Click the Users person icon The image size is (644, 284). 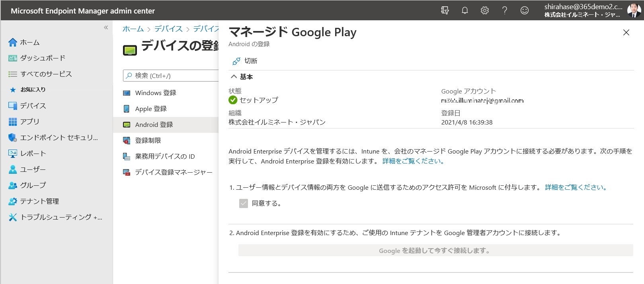[x=13, y=169]
